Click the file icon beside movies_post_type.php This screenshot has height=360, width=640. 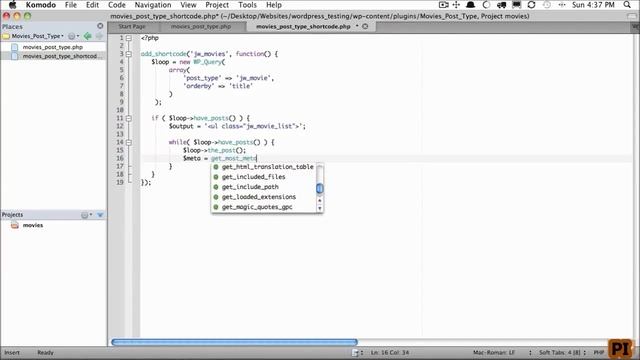tap(15, 47)
